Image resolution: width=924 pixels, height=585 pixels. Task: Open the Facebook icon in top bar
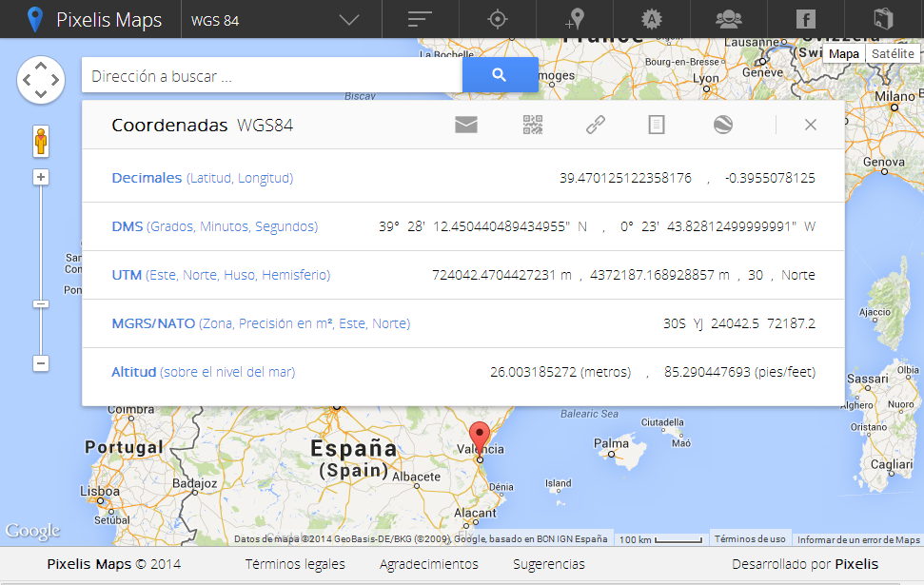pos(805,19)
